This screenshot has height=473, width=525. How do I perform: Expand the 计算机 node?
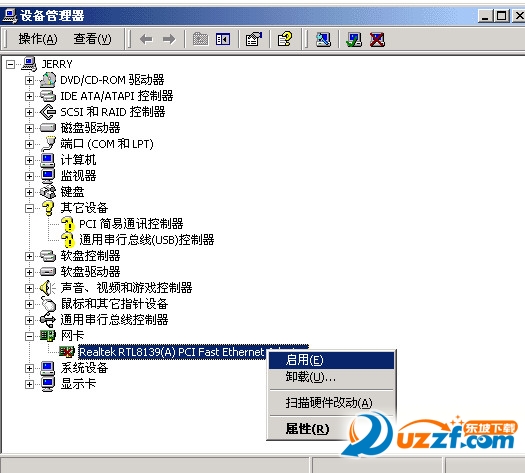click(x=29, y=160)
